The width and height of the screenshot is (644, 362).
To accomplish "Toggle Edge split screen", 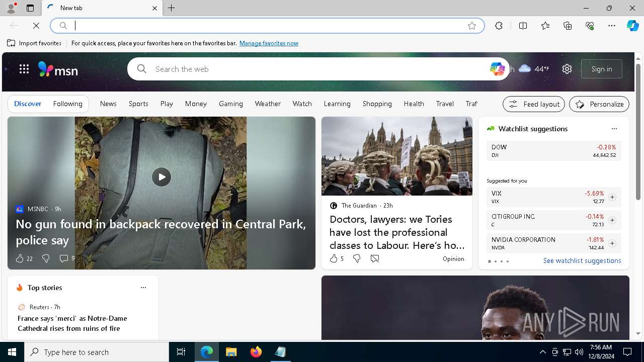I will point(523,26).
